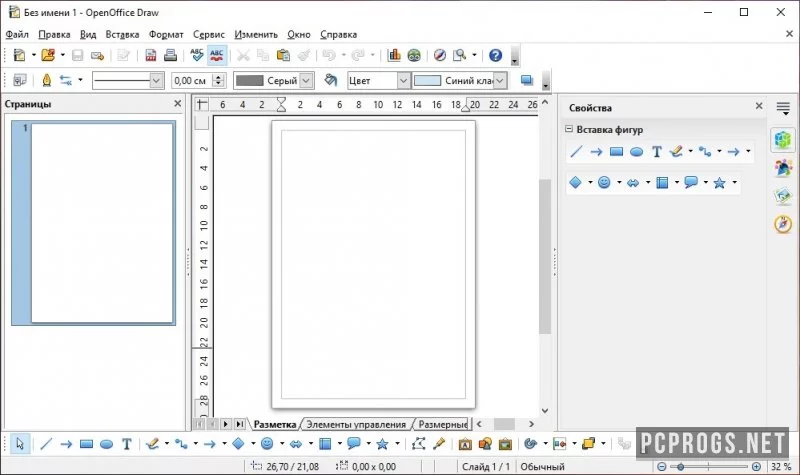Run the spelling check
The width and height of the screenshot is (800, 475).
[x=196, y=55]
